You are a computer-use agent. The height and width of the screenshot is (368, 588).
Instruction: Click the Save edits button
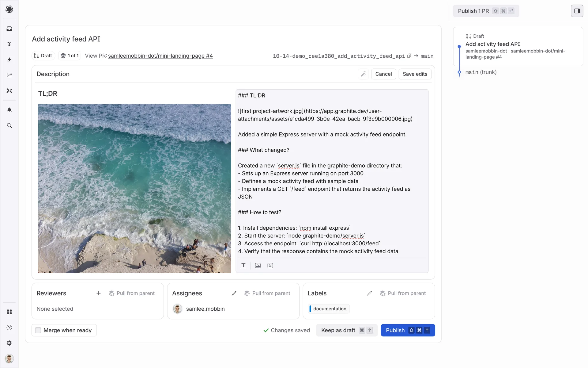415,74
